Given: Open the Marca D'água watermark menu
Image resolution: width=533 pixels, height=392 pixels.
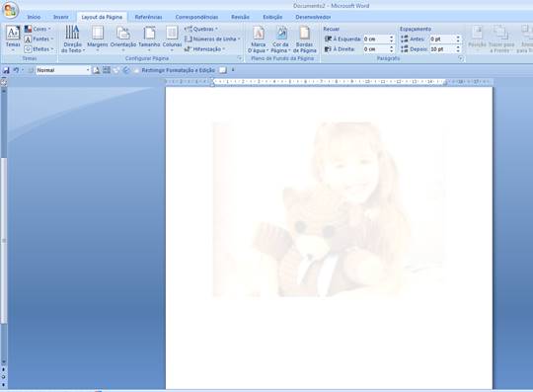Looking at the screenshot, I should (258, 39).
